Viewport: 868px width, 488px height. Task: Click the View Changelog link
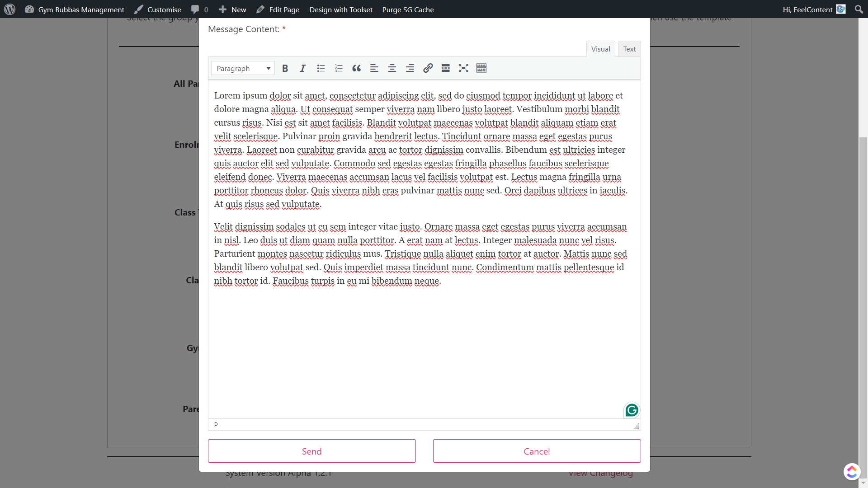[x=600, y=473]
